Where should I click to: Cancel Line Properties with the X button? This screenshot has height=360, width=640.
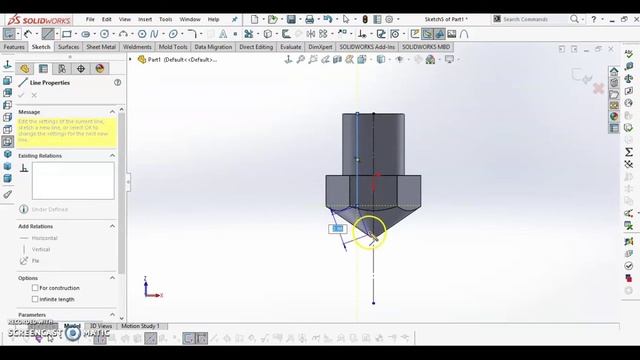(x=34, y=95)
